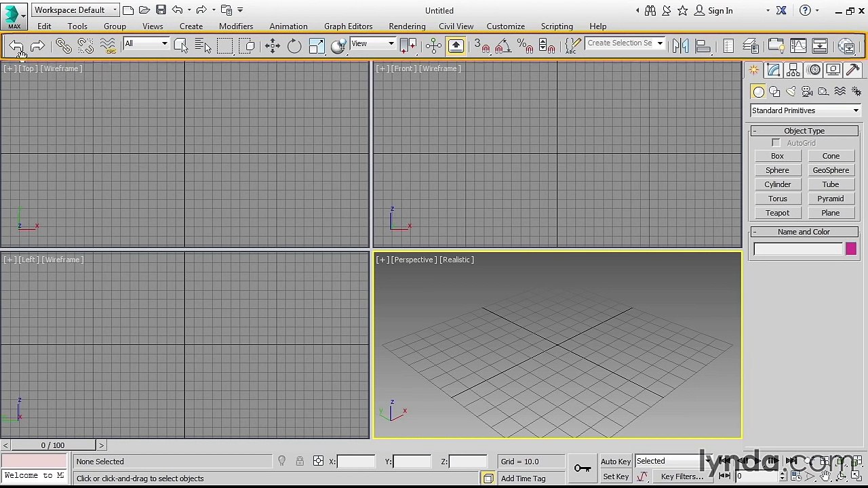Click the Mirror tool icon
This screenshot has width=868, height=488.
(x=680, y=45)
